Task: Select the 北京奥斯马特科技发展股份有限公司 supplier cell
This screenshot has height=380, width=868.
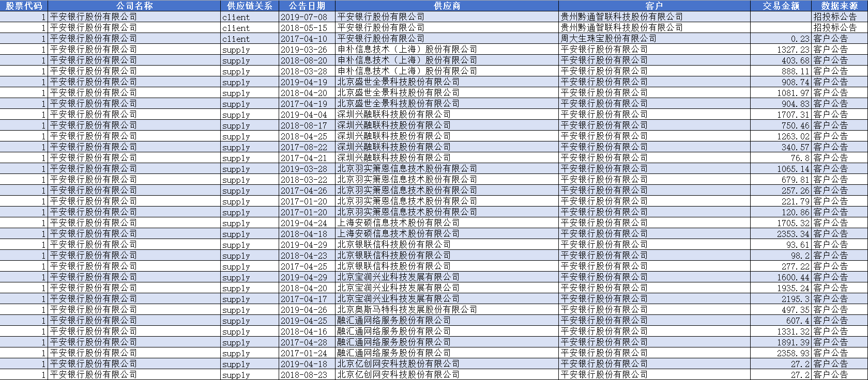Action: [x=407, y=310]
